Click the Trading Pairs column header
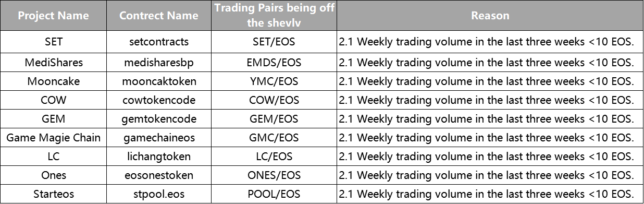The image size is (644, 204). point(274,16)
